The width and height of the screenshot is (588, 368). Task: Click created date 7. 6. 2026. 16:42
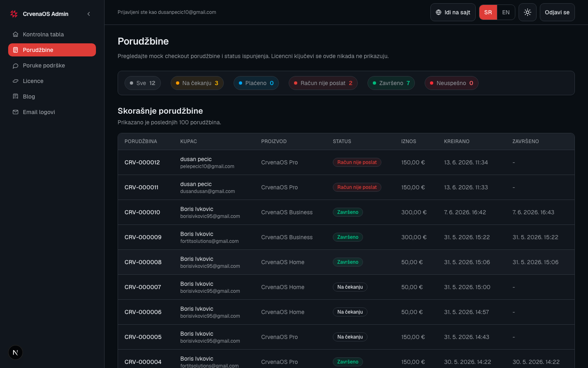coord(465,212)
